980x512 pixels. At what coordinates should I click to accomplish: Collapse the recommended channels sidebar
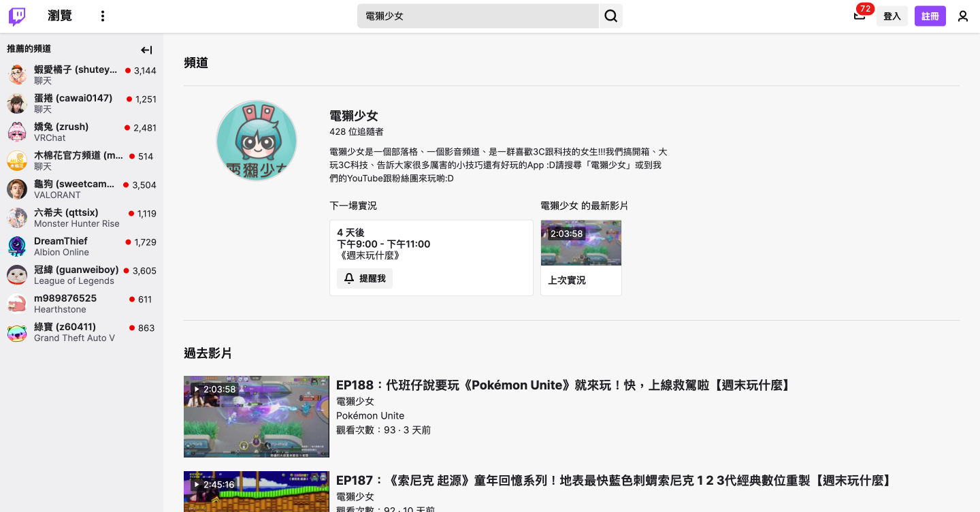click(x=146, y=49)
